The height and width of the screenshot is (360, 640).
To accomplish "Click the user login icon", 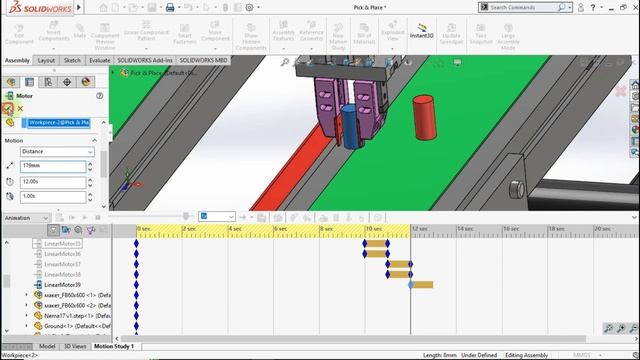I will [581, 7].
